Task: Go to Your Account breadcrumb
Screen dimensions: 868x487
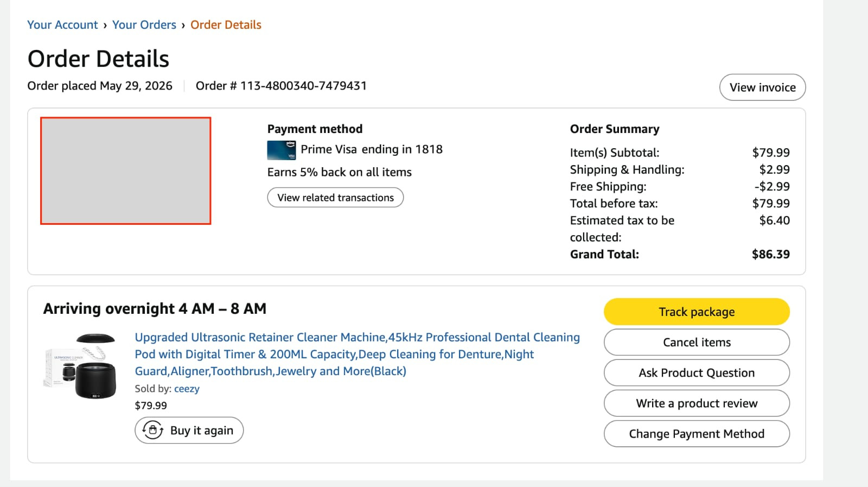Action: coord(62,25)
